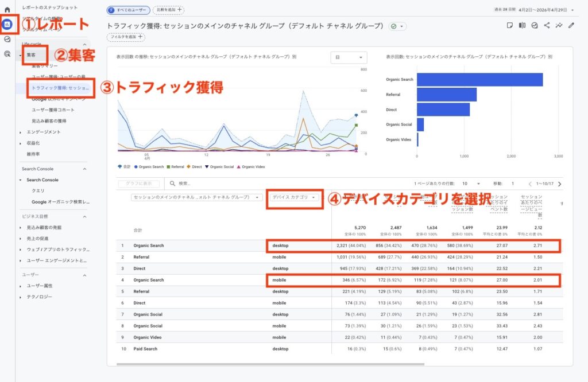588x382 pixels.
Task: Go to previous table page arrow
Action: 530,184
